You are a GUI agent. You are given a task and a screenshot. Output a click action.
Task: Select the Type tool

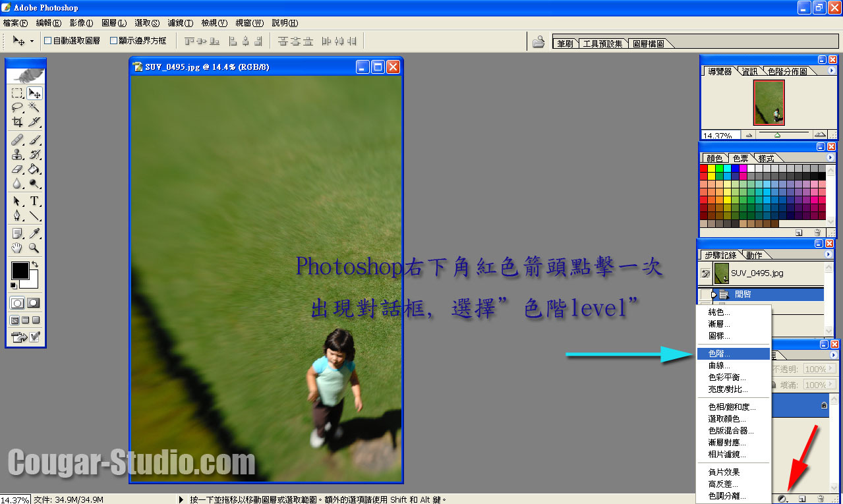34,201
